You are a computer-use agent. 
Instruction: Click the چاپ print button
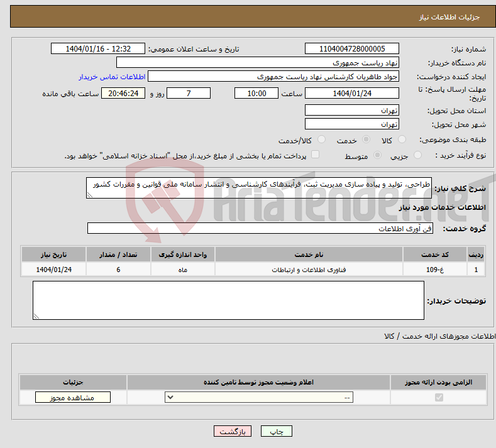click(x=277, y=431)
